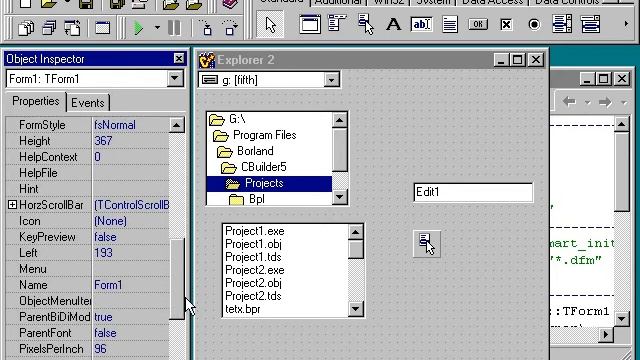Click directory list scroll-up arrow
The image size is (640, 360).
click(340, 120)
